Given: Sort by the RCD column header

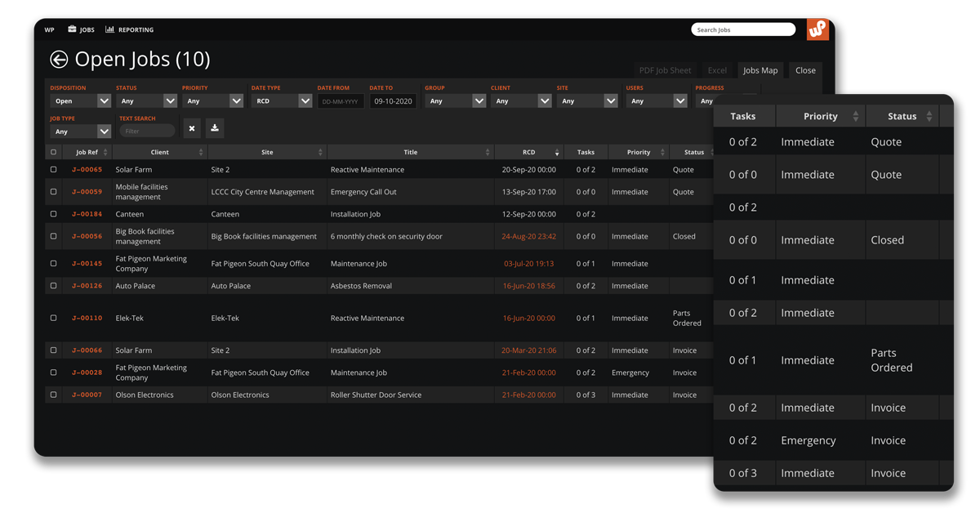Looking at the screenshot, I should pyautogui.click(x=529, y=152).
